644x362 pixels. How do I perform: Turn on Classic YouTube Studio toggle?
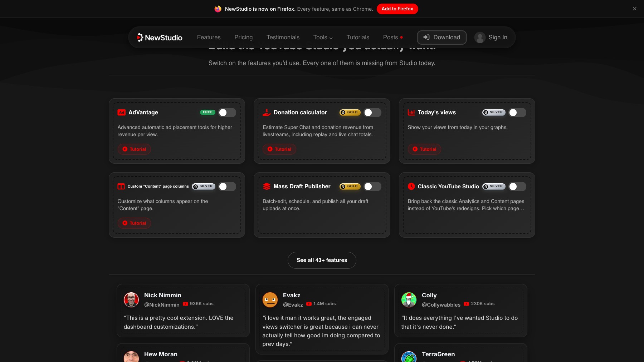click(x=517, y=187)
